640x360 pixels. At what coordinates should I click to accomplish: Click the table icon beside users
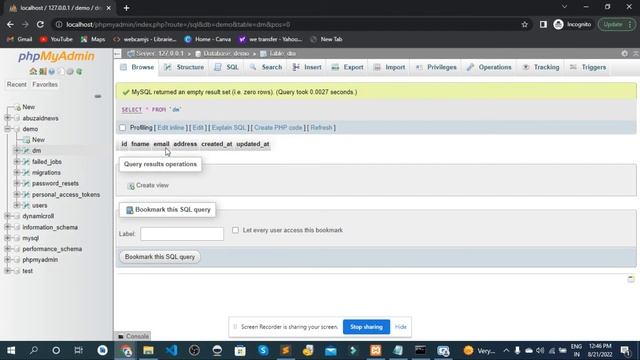[x=27, y=205]
